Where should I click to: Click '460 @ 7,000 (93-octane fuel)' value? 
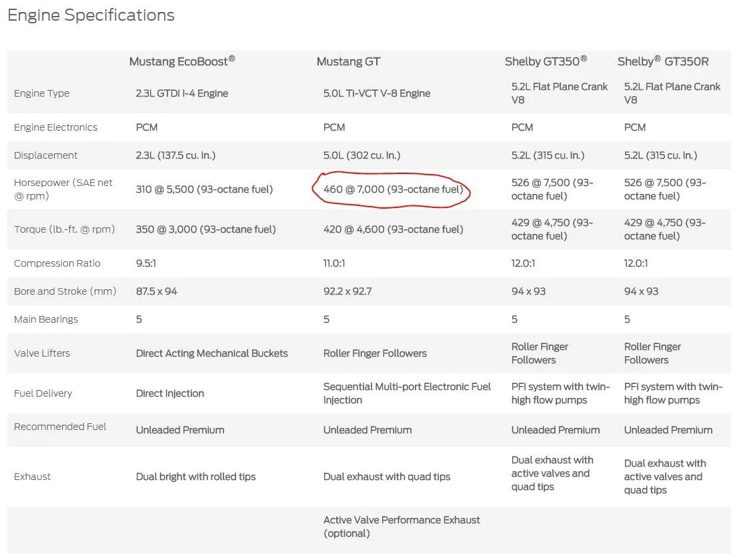393,189
